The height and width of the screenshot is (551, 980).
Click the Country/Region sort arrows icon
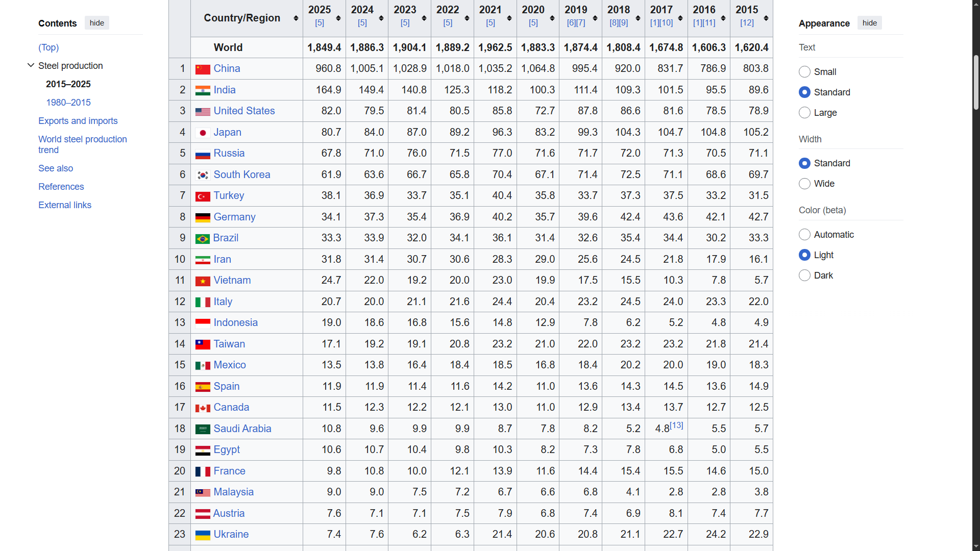point(296,18)
